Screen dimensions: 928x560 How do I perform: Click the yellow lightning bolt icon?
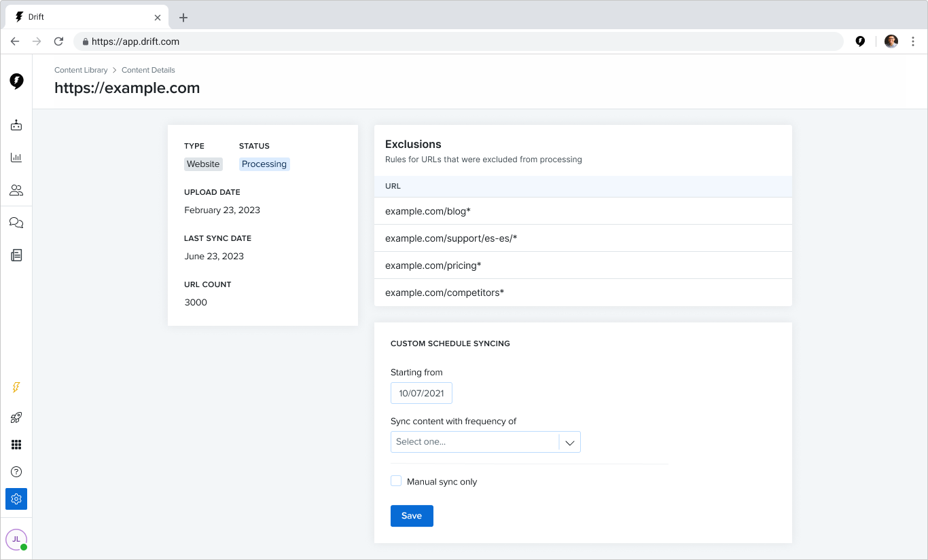tap(16, 388)
